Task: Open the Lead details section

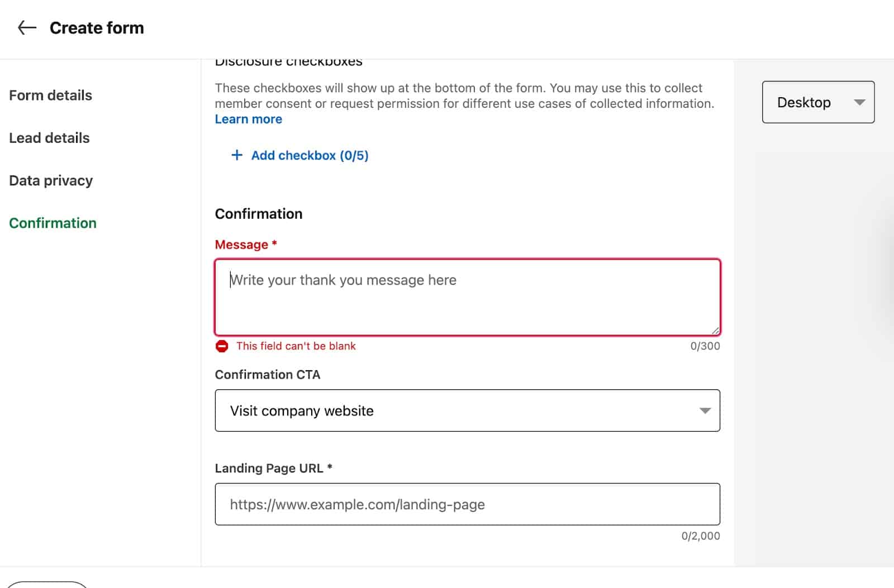Action: (49, 138)
